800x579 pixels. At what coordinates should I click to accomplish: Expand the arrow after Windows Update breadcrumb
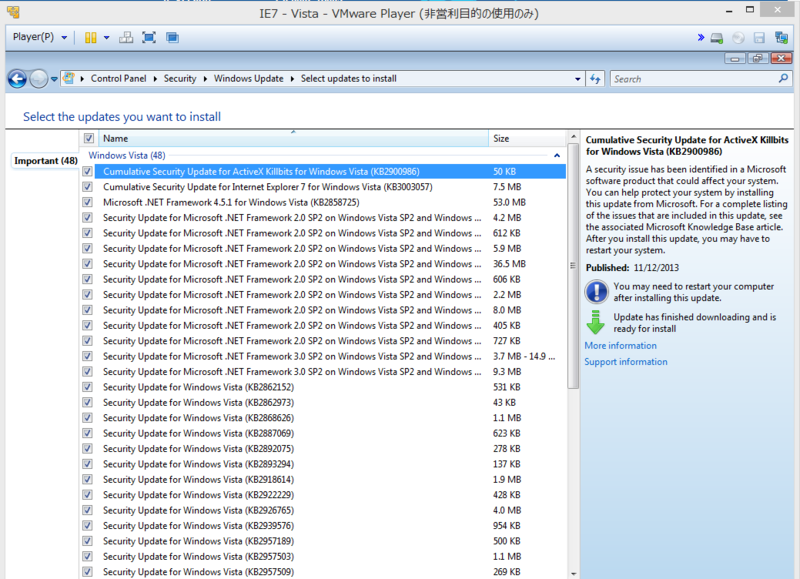292,79
